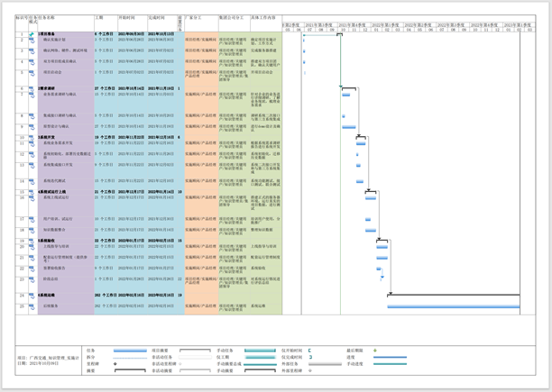Viewport: 552px width, 392px height.
Task: Click task-mode icon for 原型设计与确认 row
Action: tap(32, 127)
